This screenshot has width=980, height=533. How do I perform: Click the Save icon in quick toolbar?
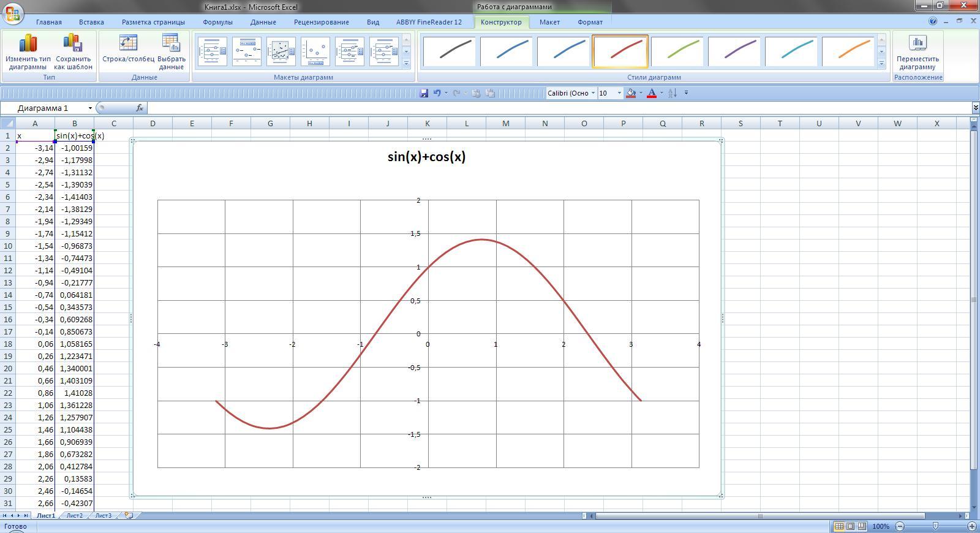tap(424, 93)
